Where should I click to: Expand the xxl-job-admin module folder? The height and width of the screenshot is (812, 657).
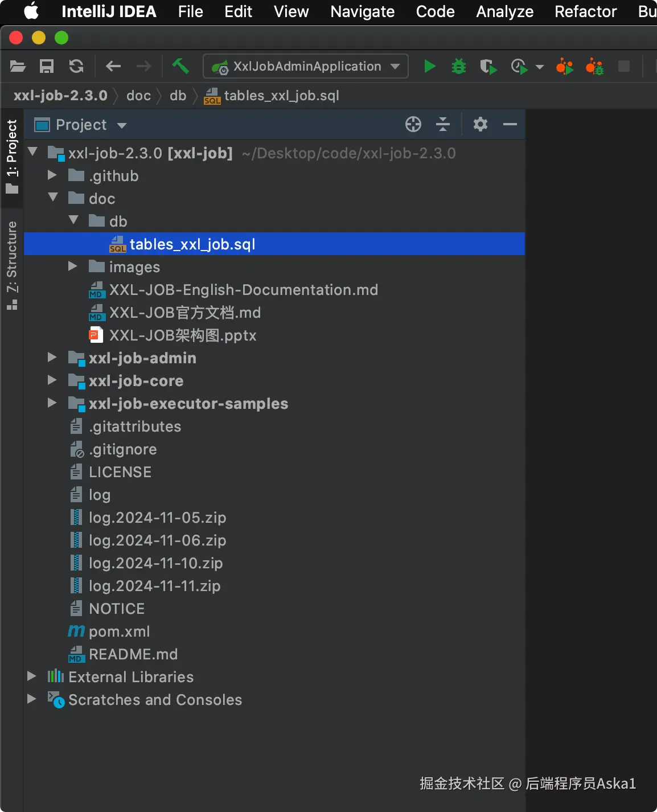tap(52, 358)
